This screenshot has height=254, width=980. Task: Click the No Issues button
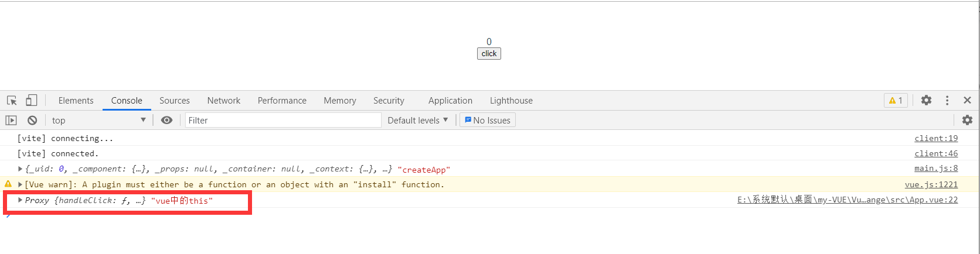[x=488, y=120]
